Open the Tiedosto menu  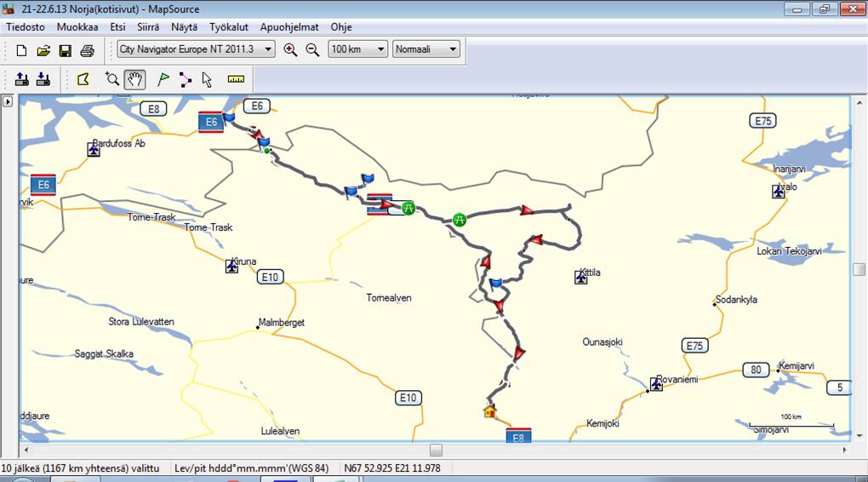pyautogui.click(x=26, y=27)
